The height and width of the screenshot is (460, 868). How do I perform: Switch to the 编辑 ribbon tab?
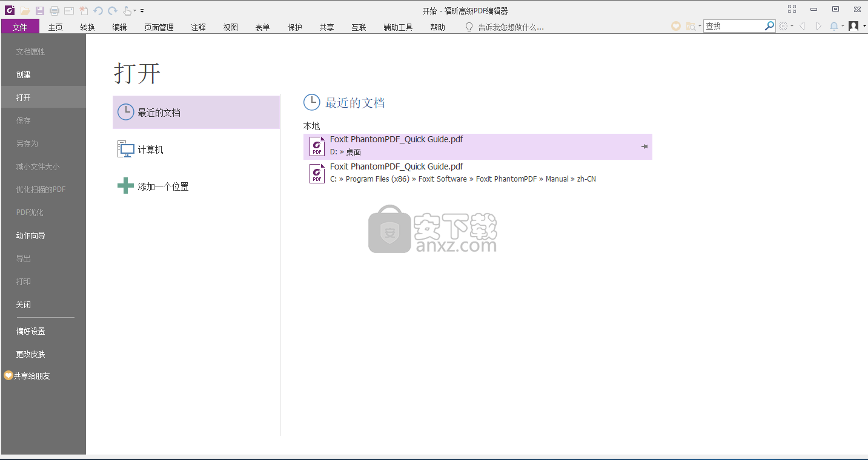(x=119, y=27)
